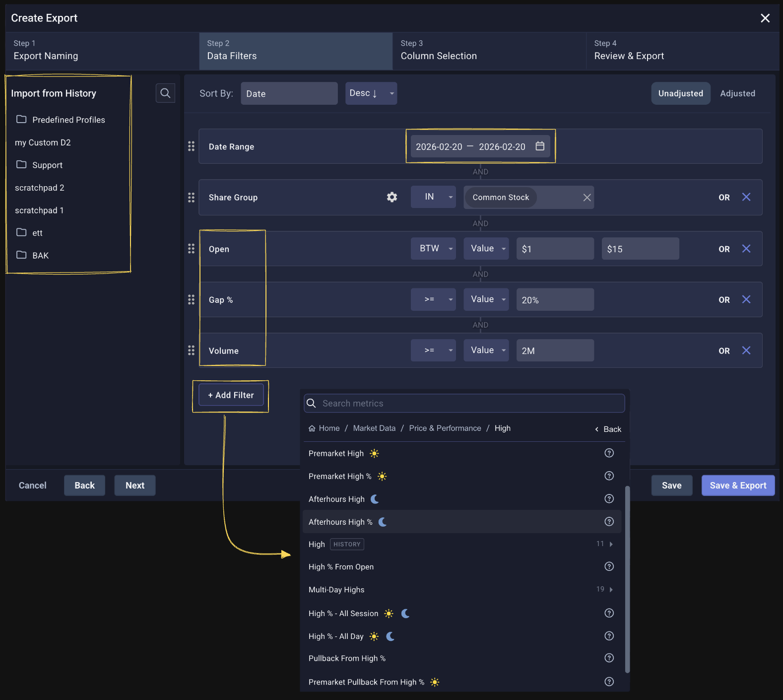This screenshot has width=783, height=700.
Task: Open the Value type dropdown for Volume
Action: pyautogui.click(x=486, y=350)
